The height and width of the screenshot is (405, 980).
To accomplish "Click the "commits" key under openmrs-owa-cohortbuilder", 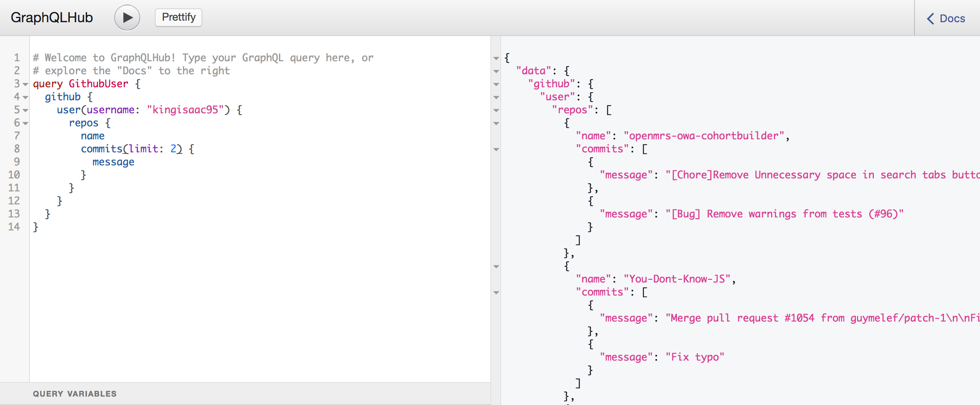I will tap(602, 149).
